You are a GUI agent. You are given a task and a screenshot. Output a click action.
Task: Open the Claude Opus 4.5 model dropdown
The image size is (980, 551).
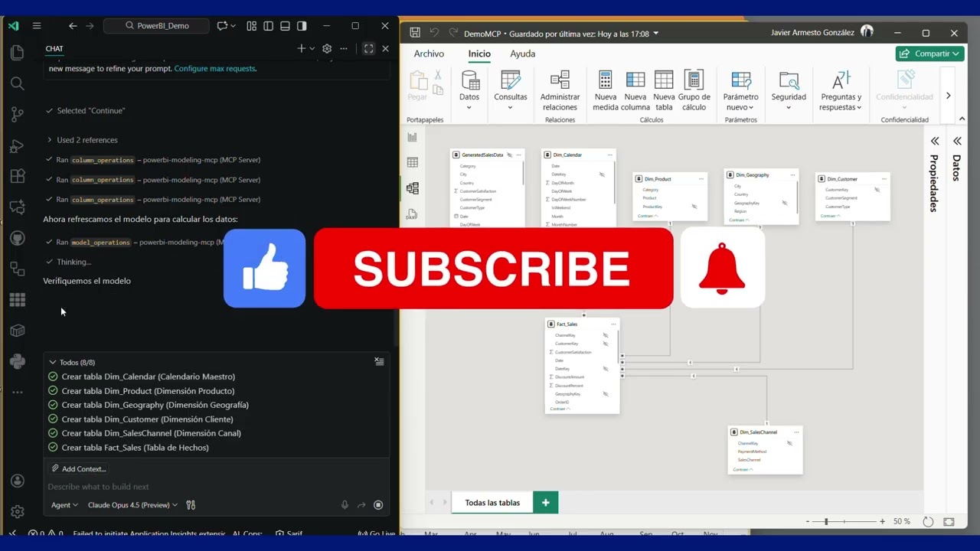pyautogui.click(x=132, y=505)
